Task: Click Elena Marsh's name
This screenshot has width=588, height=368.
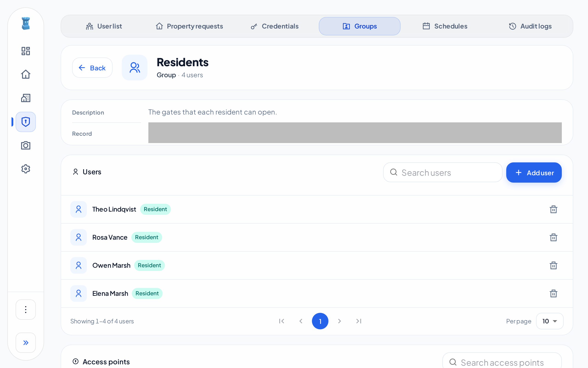Action: pyautogui.click(x=110, y=293)
